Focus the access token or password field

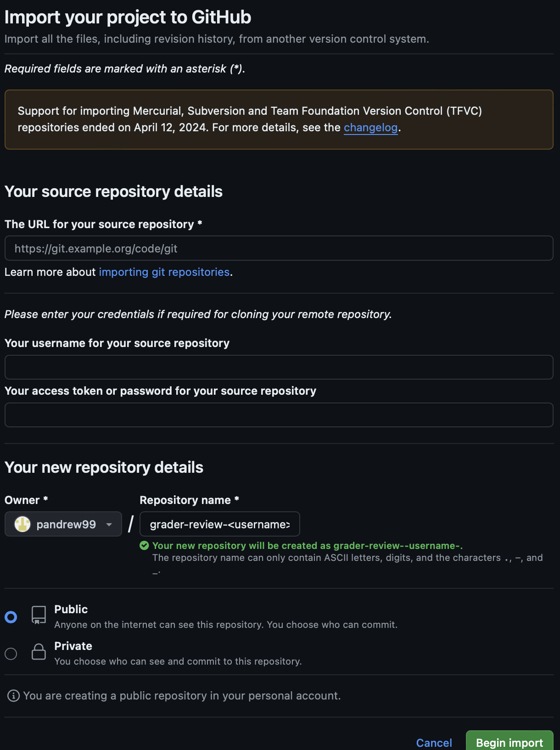pyautogui.click(x=279, y=415)
